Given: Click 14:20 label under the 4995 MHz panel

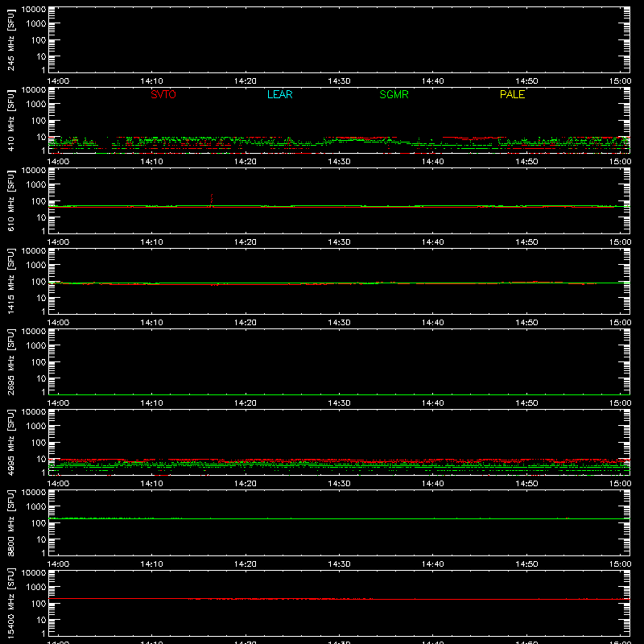Looking at the screenshot, I should pos(246,484).
